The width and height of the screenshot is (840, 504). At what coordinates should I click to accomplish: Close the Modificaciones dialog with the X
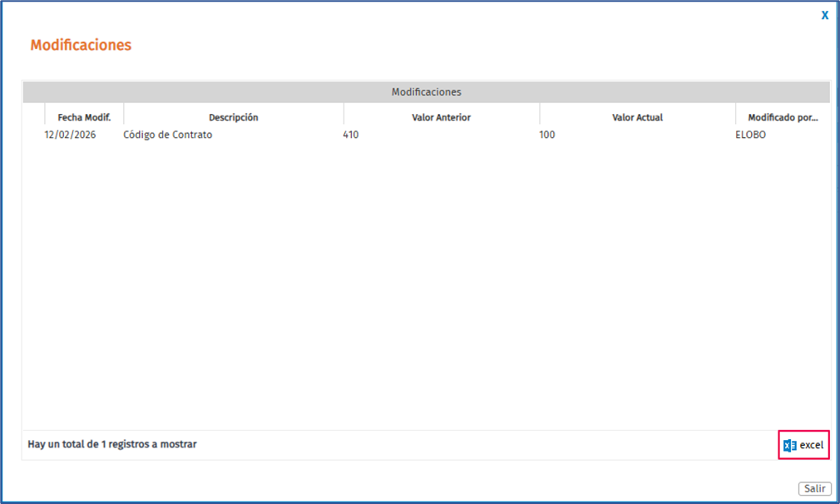click(825, 16)
